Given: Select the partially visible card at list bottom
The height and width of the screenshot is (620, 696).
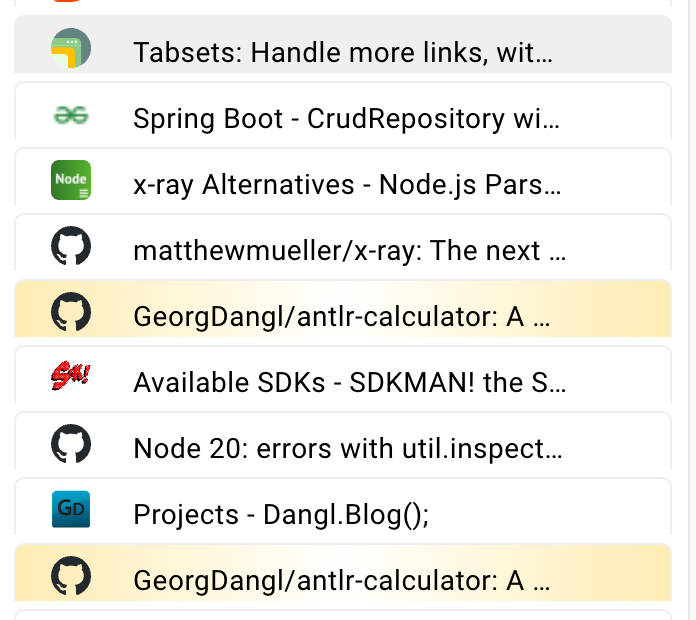Looking at the screenshot, I should click(x=343, y=615).
